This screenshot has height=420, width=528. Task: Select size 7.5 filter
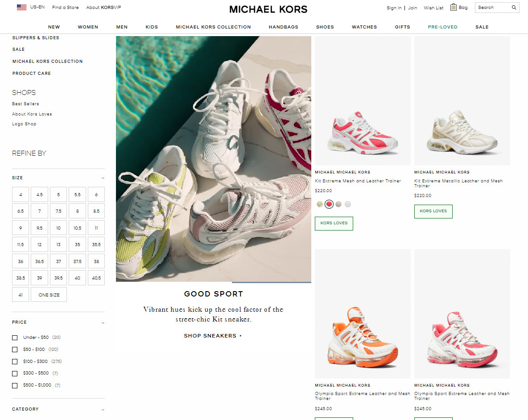click(58, 211)
